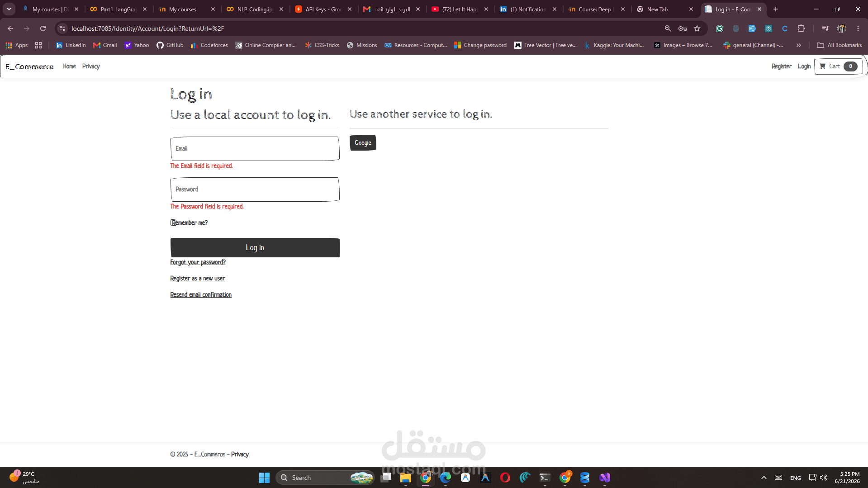Open the Windows Start button
This screenshot has height=488, width=868.
264,478
